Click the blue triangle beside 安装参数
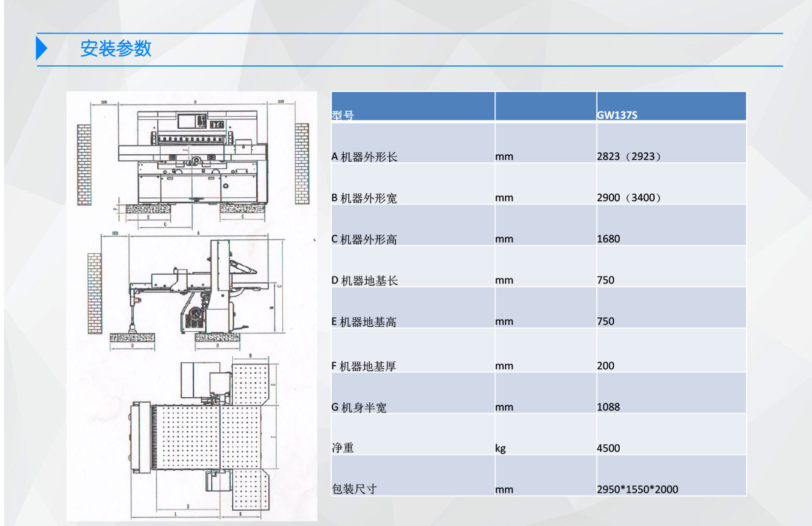This screenshot has height=526, width=812. [42, 49]
